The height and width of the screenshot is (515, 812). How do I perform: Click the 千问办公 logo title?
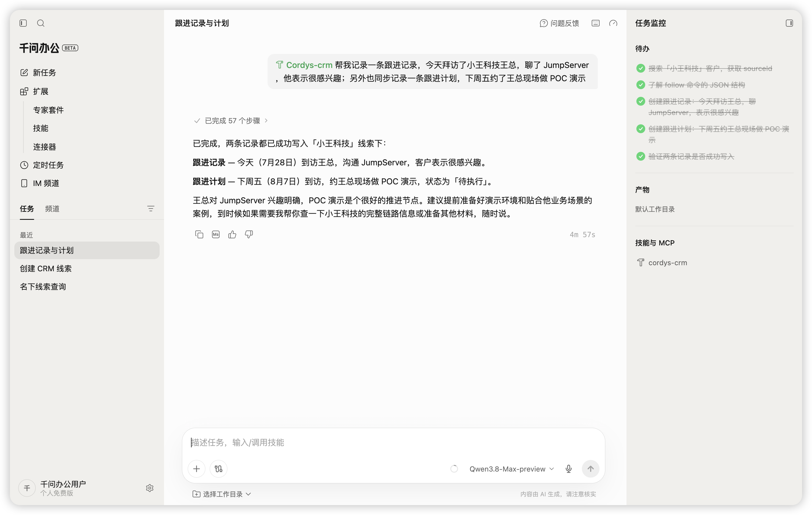(x=39, y=48)
